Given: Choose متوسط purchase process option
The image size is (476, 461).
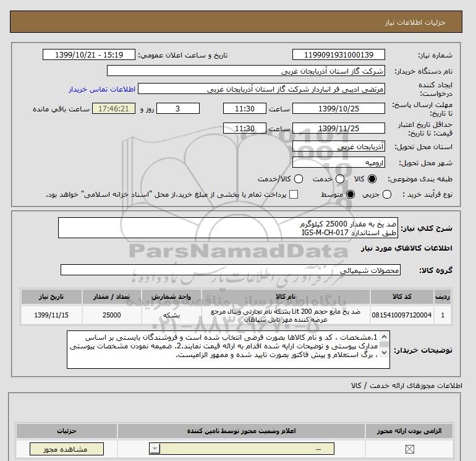Looking at the screenshot, I should click(x=351, y=194).
